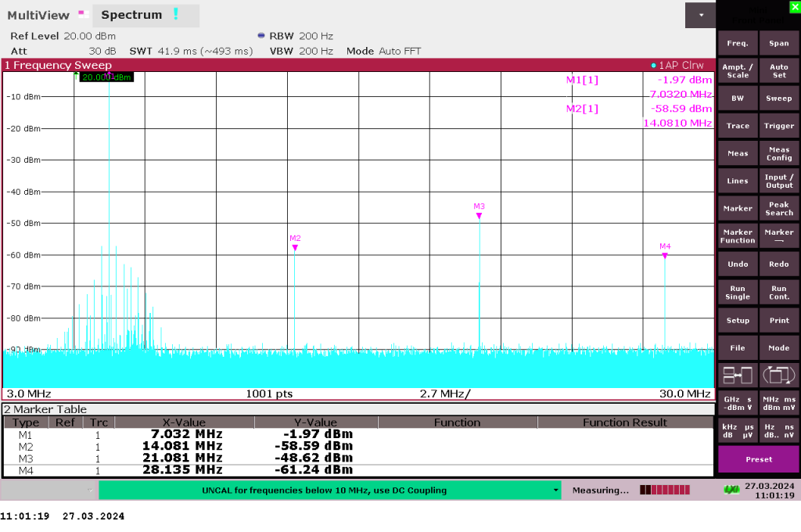The image size is (801, 532).
Task: Click the window swap/rotate layout icon
Action: click(x=779, y=376)
